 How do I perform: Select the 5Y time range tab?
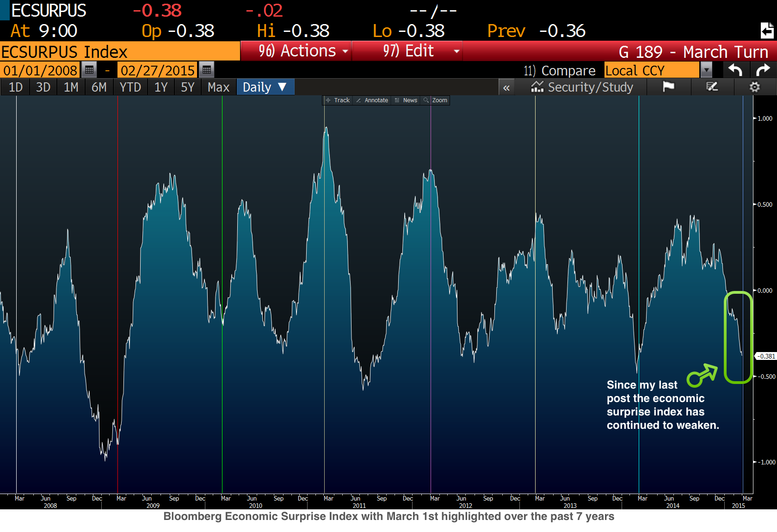click(x=188, y=87)
